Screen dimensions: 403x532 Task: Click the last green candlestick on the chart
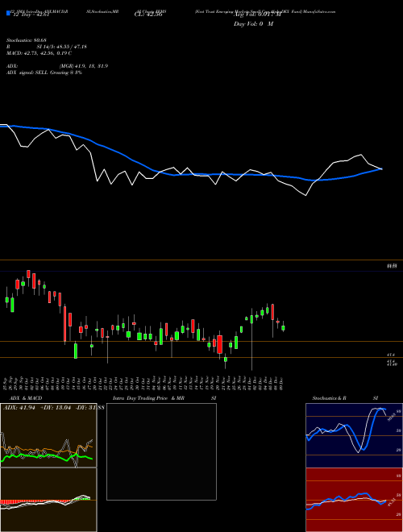coord(283,328)
